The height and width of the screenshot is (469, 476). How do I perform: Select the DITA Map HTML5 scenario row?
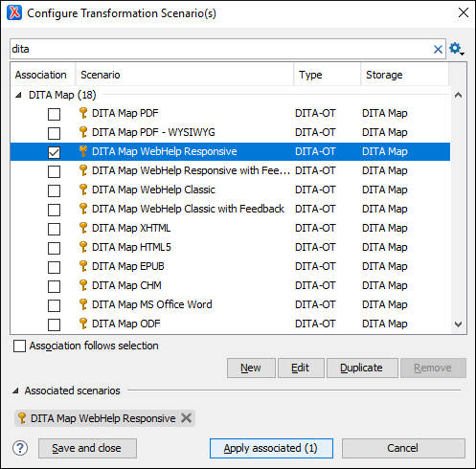coord(231,247)
